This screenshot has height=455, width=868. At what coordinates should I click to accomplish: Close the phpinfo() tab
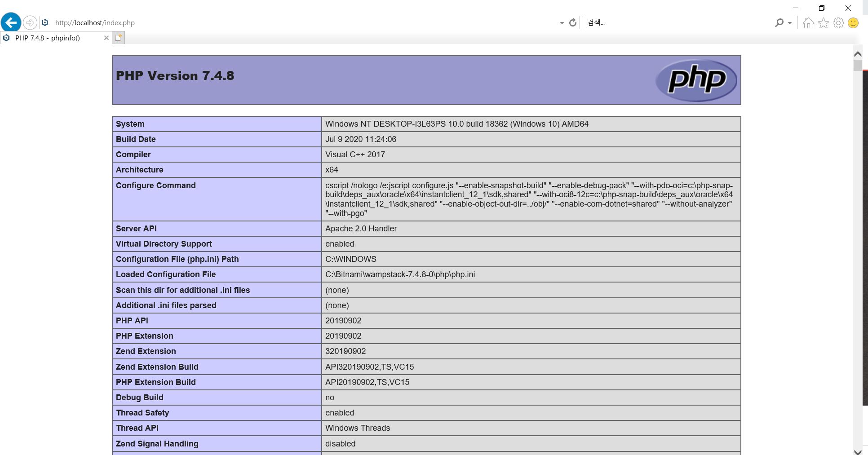(x=106, y=38)
